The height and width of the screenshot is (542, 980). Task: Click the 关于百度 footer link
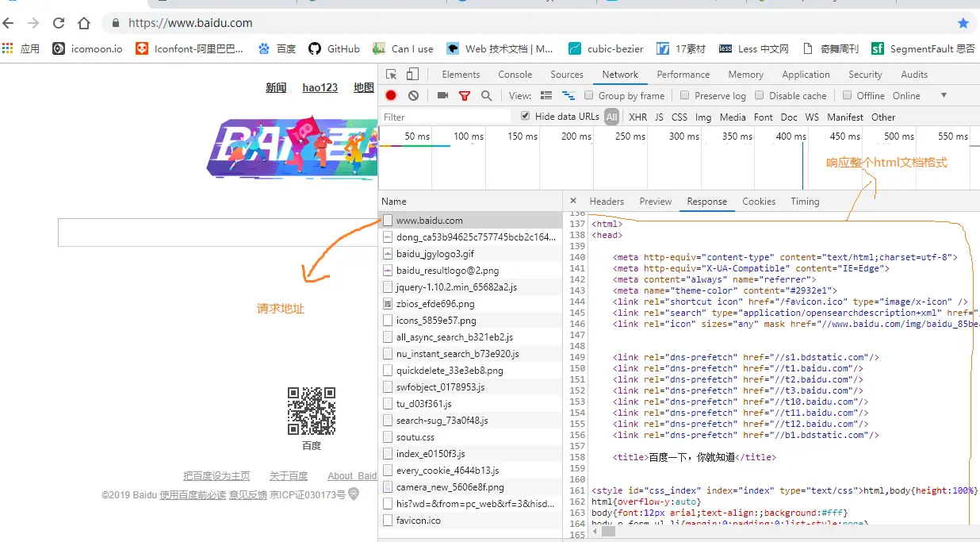[x=289, y=476]
